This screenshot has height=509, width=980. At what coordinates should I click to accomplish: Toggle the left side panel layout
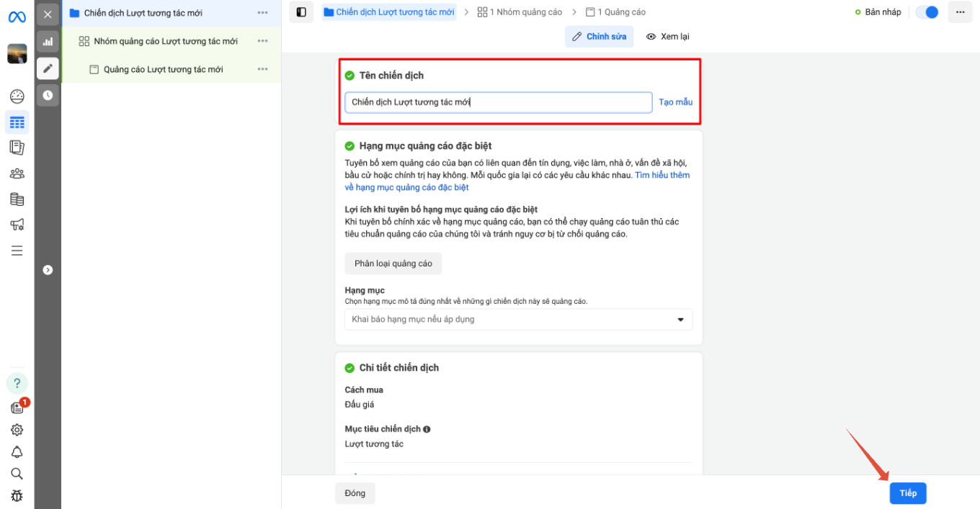(301, 12)
